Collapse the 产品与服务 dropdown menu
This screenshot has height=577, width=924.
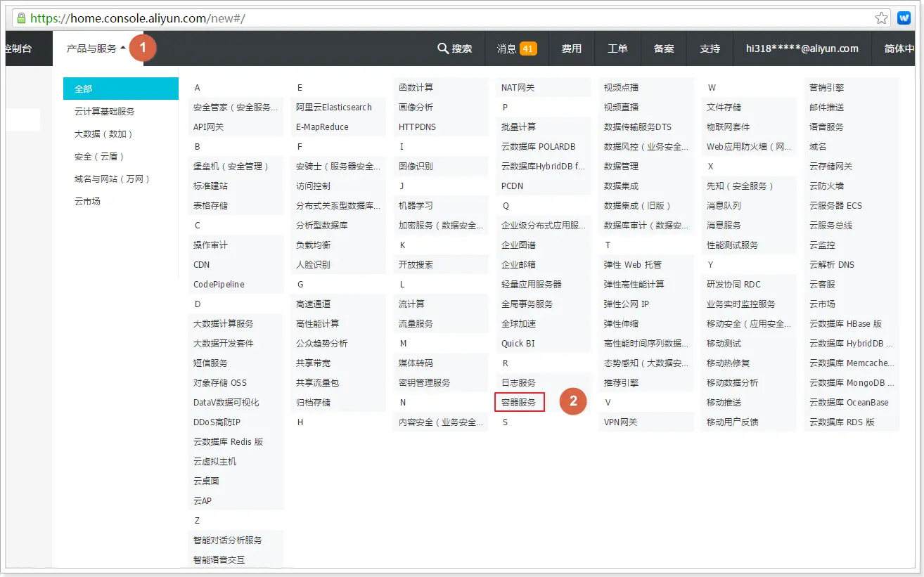tap(97, 48)
